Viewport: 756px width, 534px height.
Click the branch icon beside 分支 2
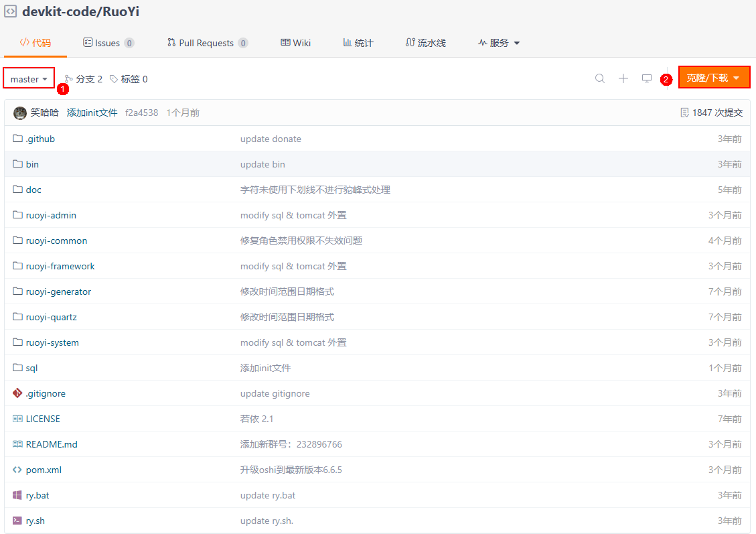click(x=69, y=79)
